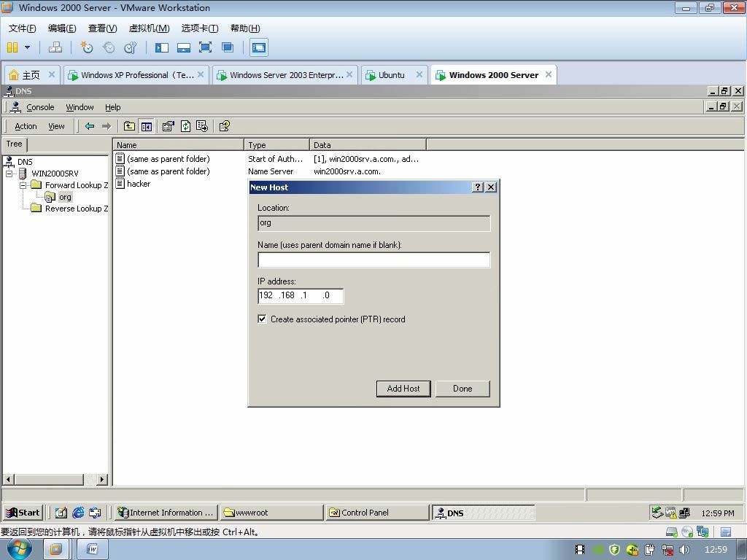The height and width of the screenshot is (560, 747).
Task: Click the Export List icon in DNS toolbar
Action: [x=202, y=126]
